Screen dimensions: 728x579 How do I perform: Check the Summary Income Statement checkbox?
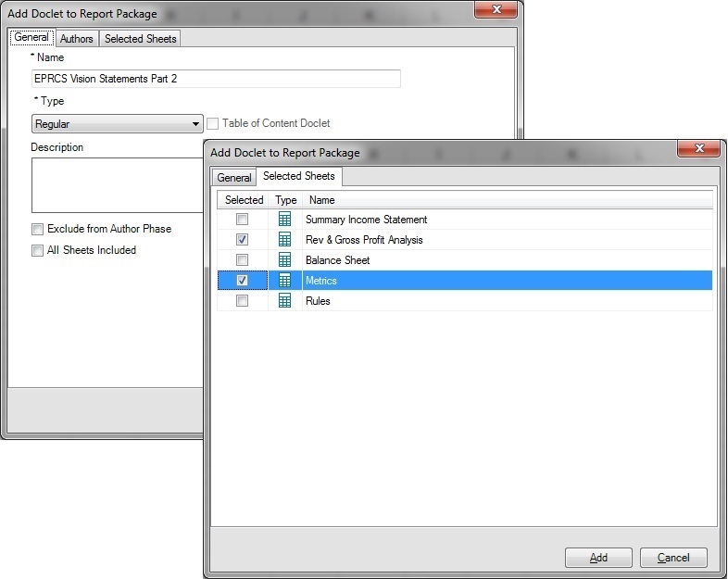[242, 220]
